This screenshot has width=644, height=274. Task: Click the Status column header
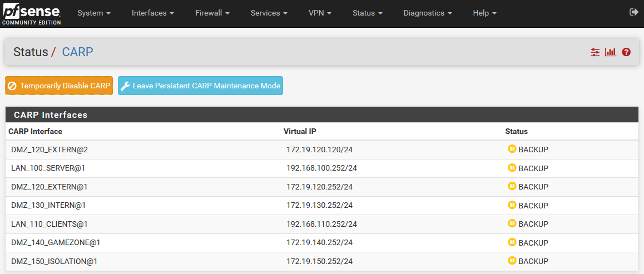click(x=516, y=132)
